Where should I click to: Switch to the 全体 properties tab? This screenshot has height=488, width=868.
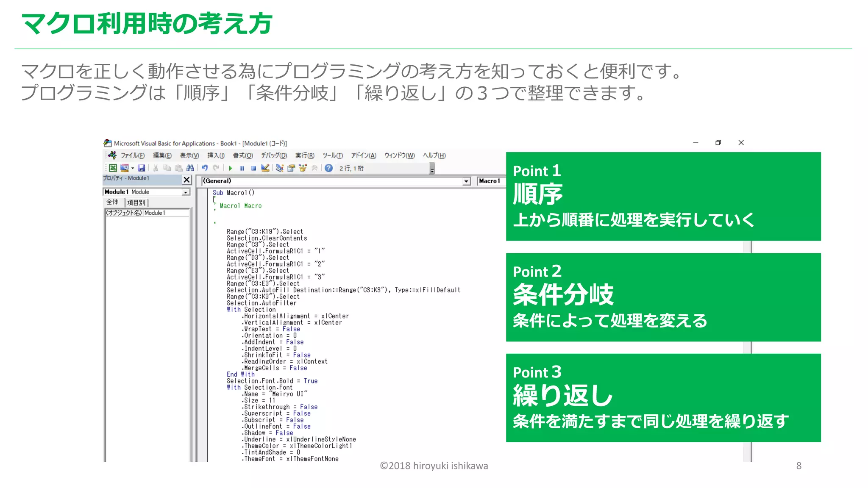coord(112,202)
